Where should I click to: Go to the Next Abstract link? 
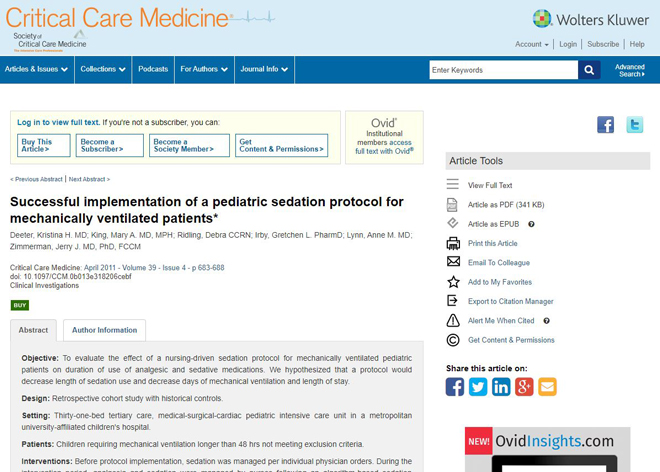89,179
